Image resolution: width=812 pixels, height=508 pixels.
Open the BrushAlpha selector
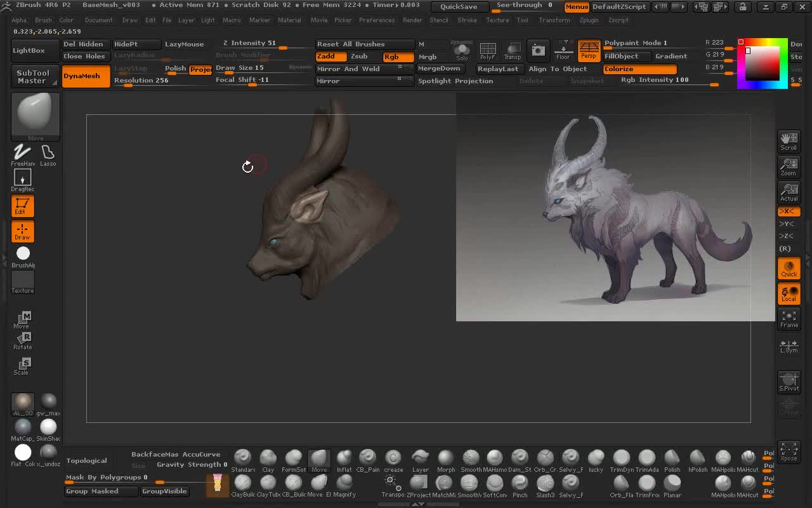coord(23,257)
